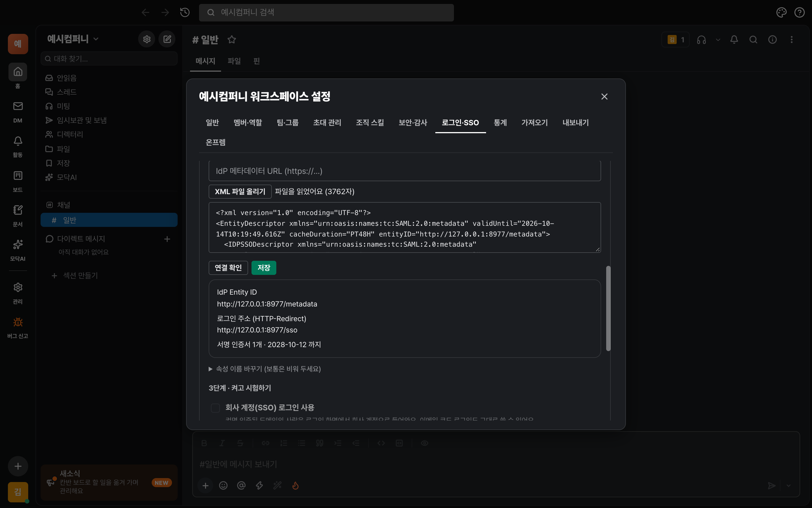The width and height of the screenshot is (812, 508).
Task: Close the workspace settings dialog
Action: click(604, 97)
